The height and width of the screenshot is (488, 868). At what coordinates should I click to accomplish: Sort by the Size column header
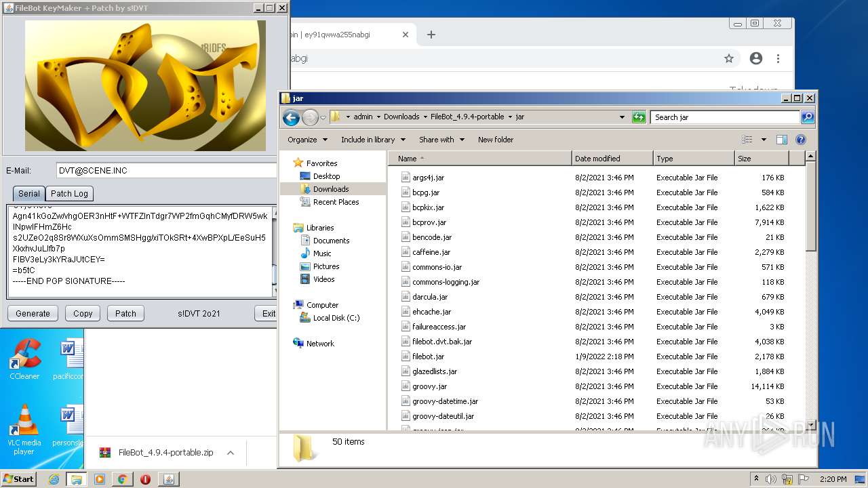point(762,159)
